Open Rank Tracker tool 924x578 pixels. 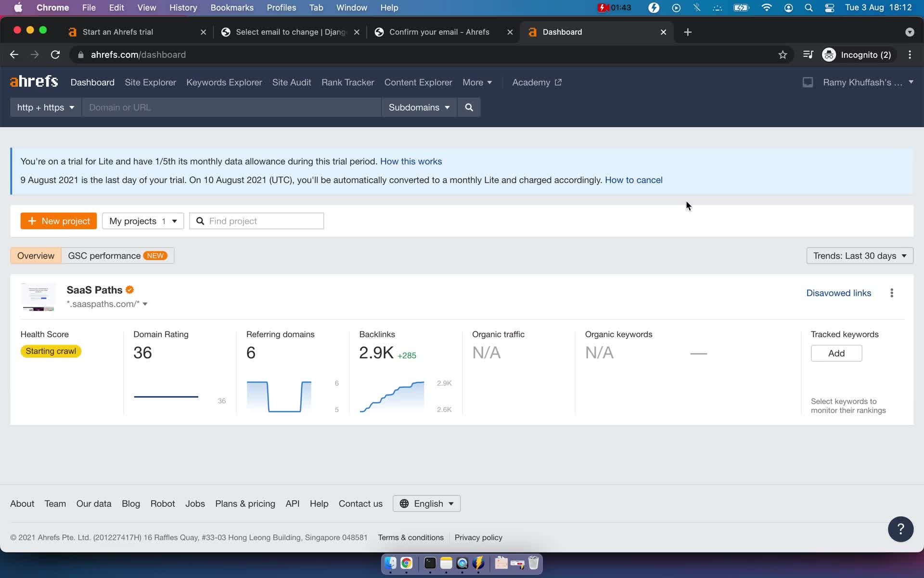(x=348, y=82)
